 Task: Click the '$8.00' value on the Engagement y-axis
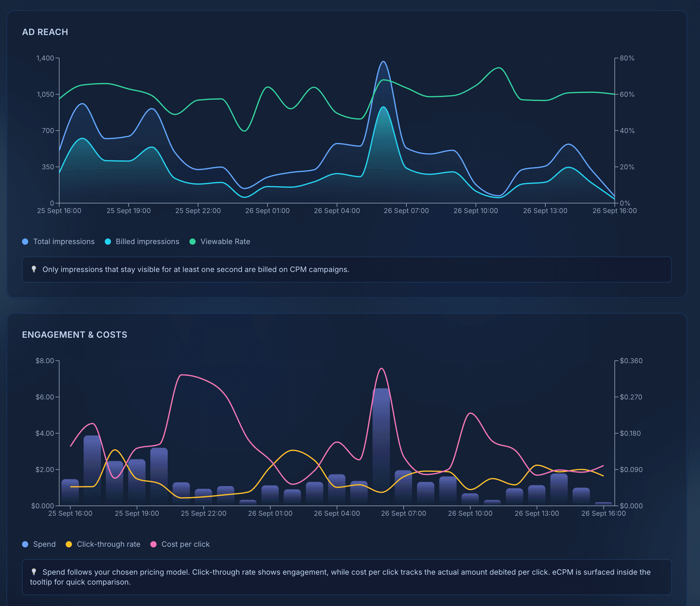(45, 361)
